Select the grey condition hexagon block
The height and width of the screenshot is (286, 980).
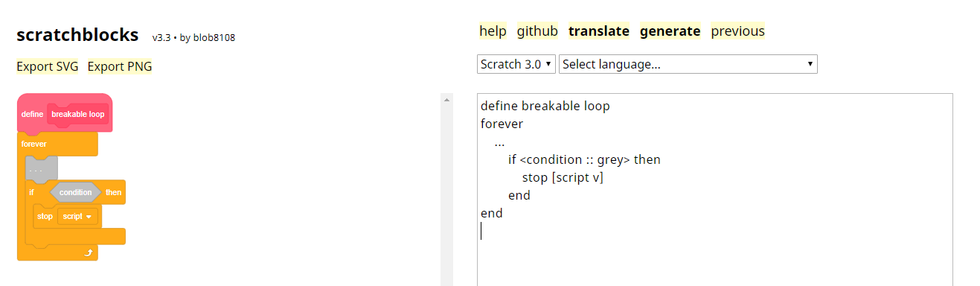pos(75,192)
